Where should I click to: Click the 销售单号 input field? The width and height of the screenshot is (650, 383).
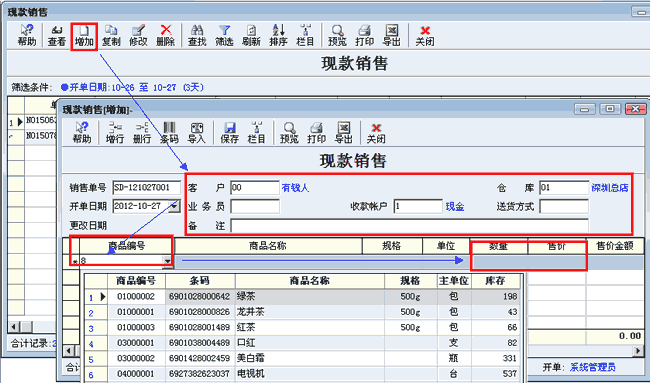point(147,188)
